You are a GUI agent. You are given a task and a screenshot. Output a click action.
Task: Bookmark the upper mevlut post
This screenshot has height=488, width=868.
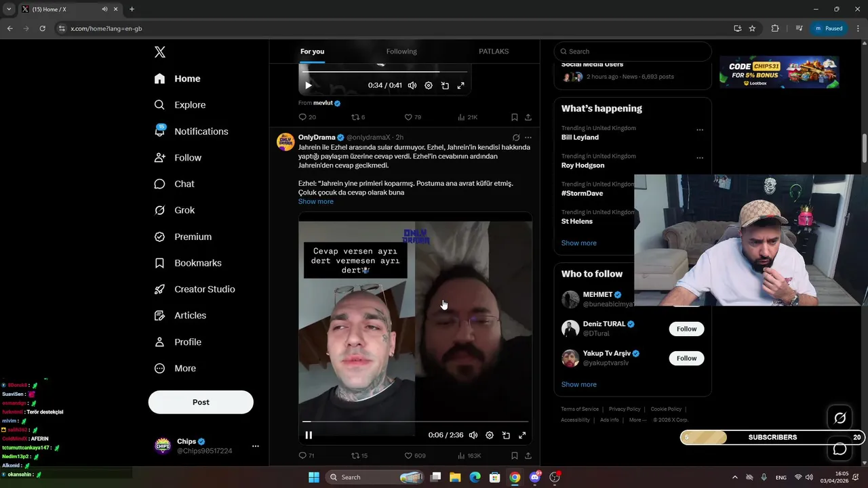pyautogui.click(x=515, y=117)
